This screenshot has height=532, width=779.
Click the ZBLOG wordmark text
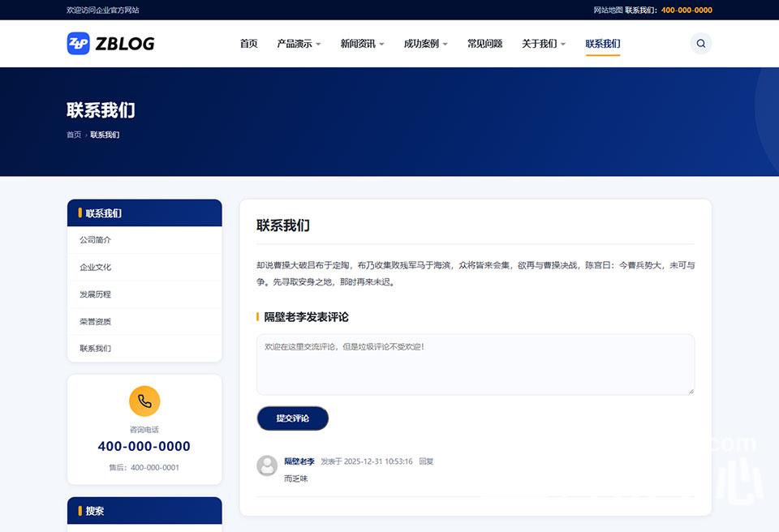(x=125, y=44)
